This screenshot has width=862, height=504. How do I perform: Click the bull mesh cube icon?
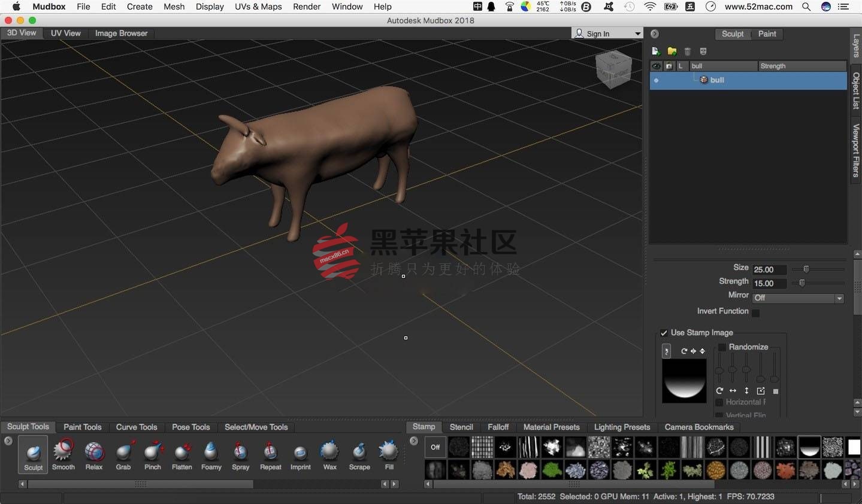coord(704,80)
